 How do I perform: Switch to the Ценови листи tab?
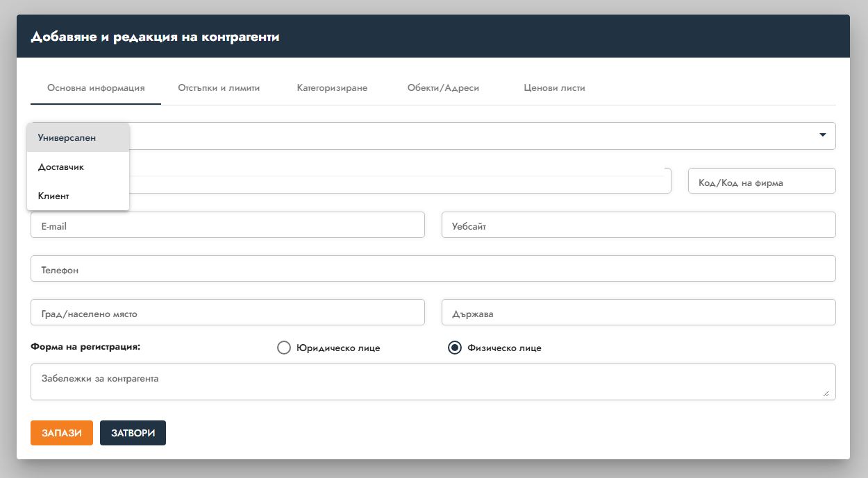(554, 88)
